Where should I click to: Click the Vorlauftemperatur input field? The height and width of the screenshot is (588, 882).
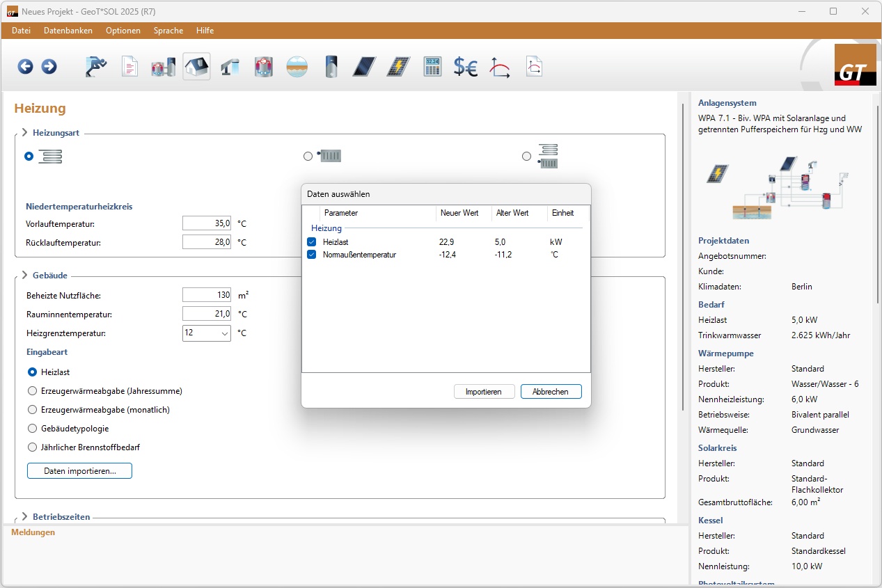click(207, 223)
